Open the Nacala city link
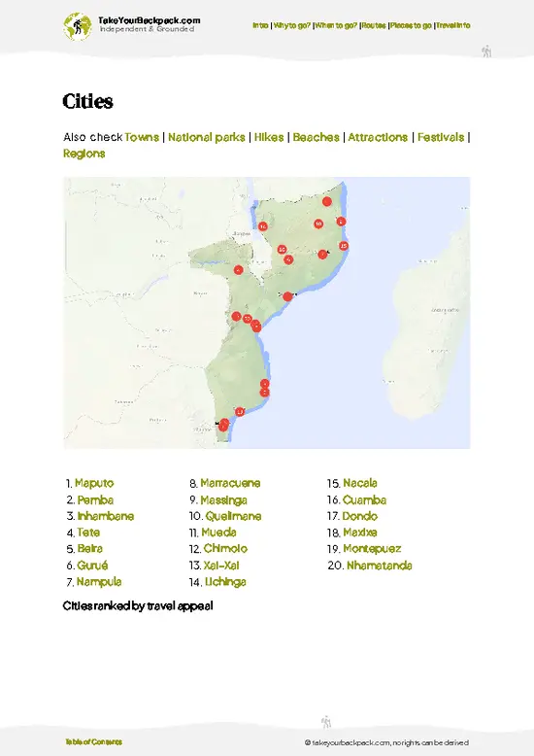 click(x=360, y=483)
